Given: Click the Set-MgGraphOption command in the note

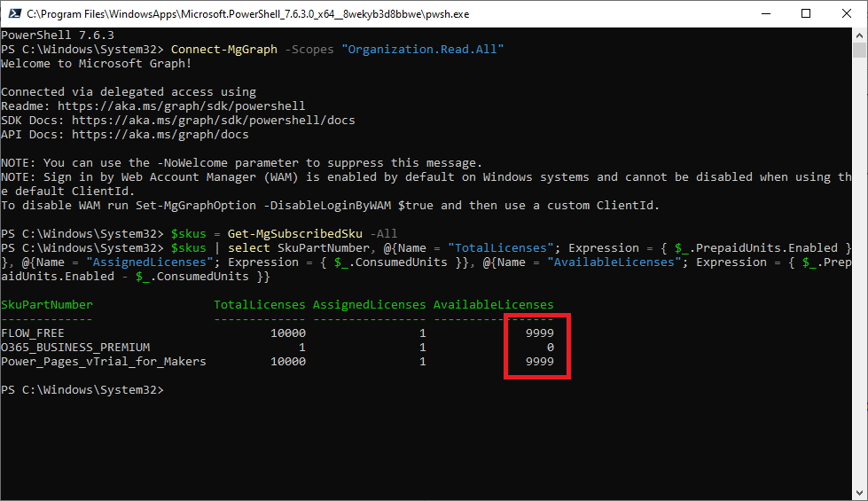Looking at the screenshot, I should (x=196, y=206).
